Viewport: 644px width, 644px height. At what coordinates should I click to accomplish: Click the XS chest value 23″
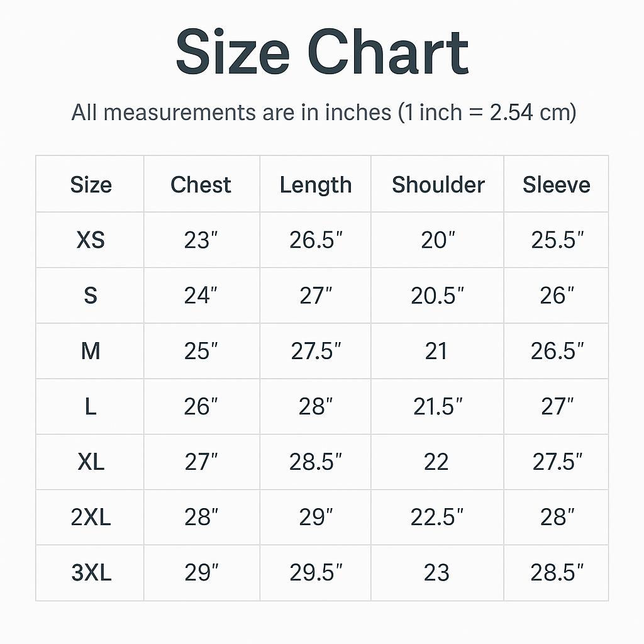pyautogui.click(x=201, y=240)
